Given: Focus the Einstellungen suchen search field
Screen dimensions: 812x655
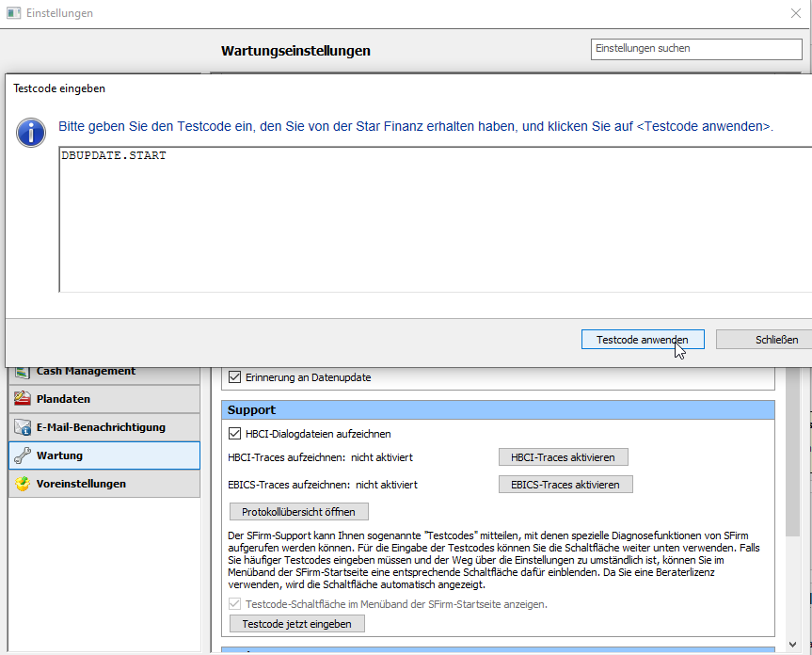Looking at the screenshot, I should pyautogui.click(x=696, y=48).
